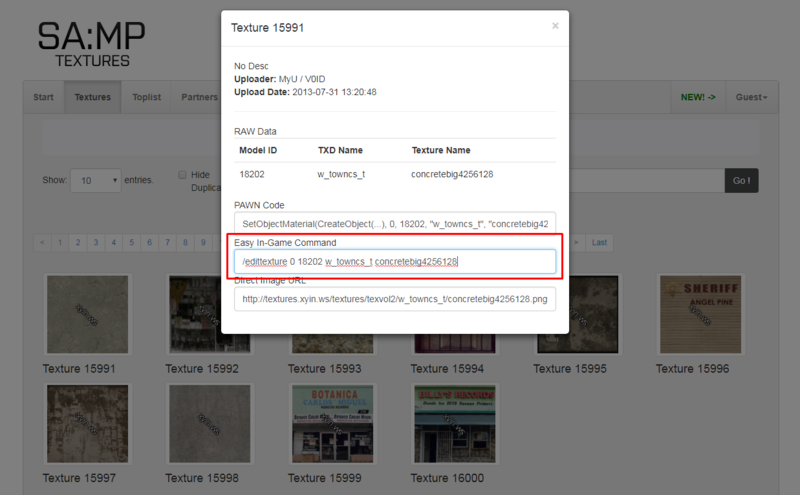Screen dimensions: 800x495
Task: Go to page 6
Action: point(149,242)
